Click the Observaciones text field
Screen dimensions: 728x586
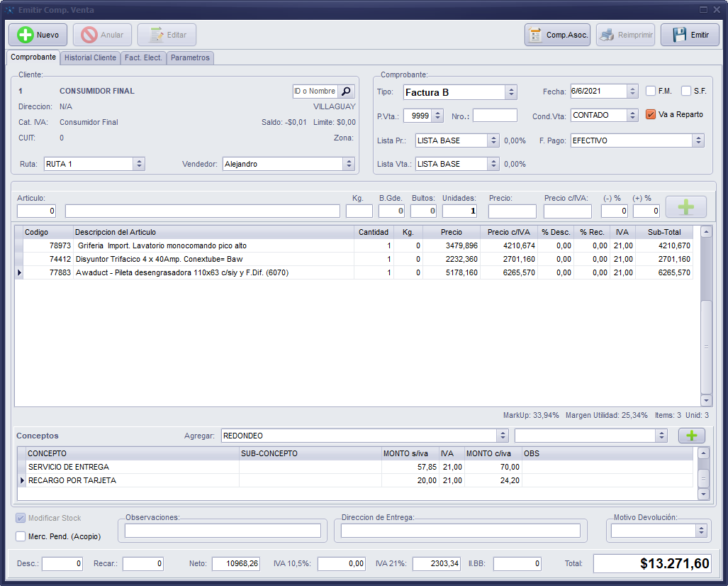pyautogui.click(x=223, y=531)
